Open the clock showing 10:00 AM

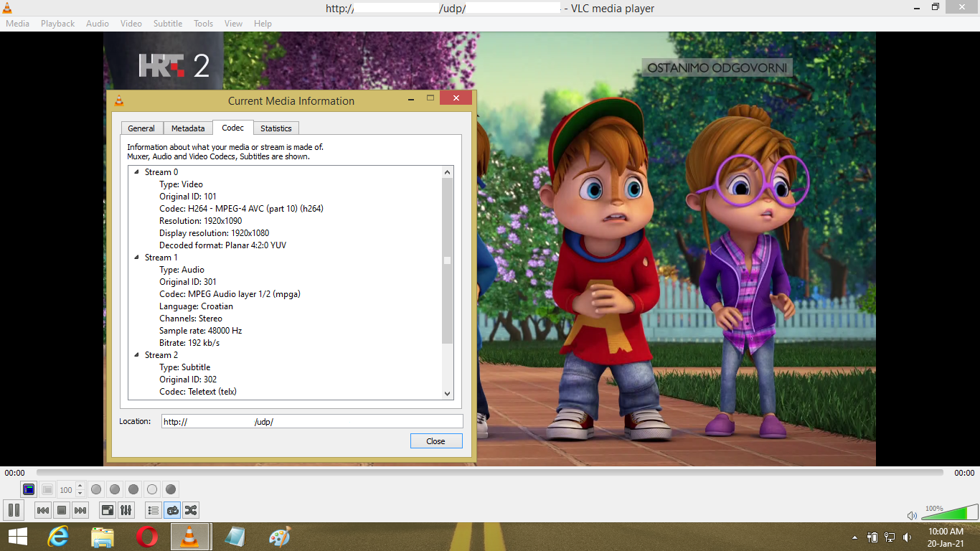pos(946,537)
